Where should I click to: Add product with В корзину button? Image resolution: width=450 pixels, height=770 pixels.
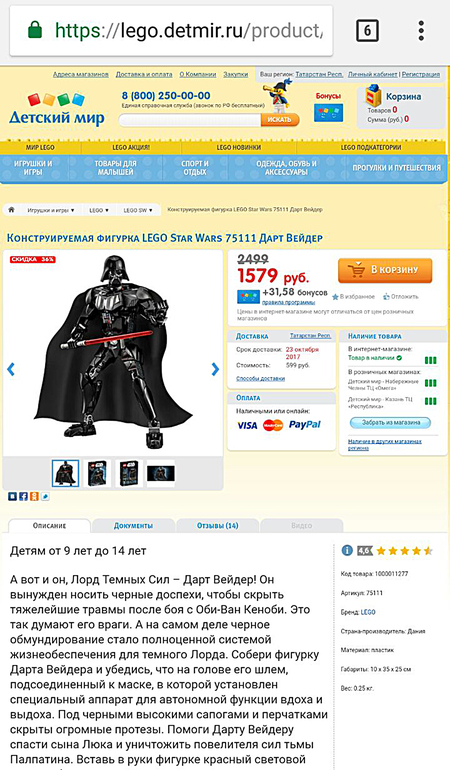coord(385,270)
